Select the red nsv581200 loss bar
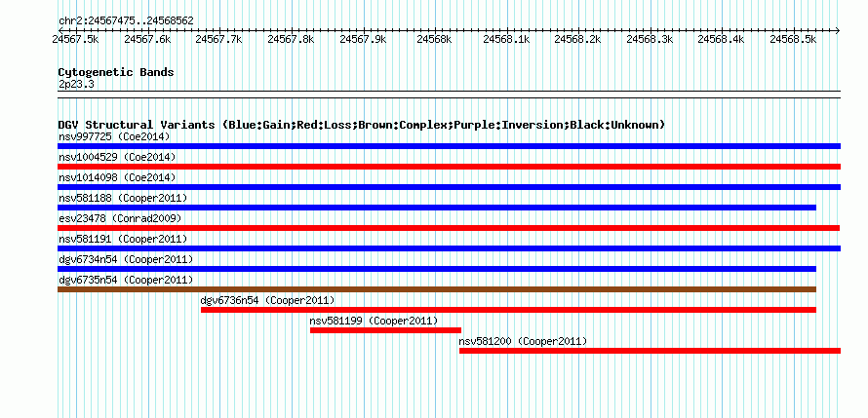 click(x=650, y=351)
